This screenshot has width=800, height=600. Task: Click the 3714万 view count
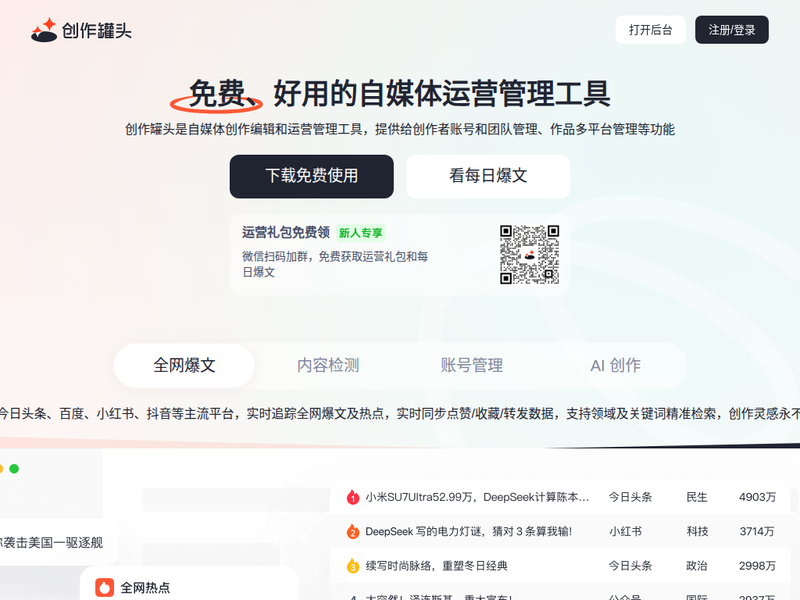(757, 532)
